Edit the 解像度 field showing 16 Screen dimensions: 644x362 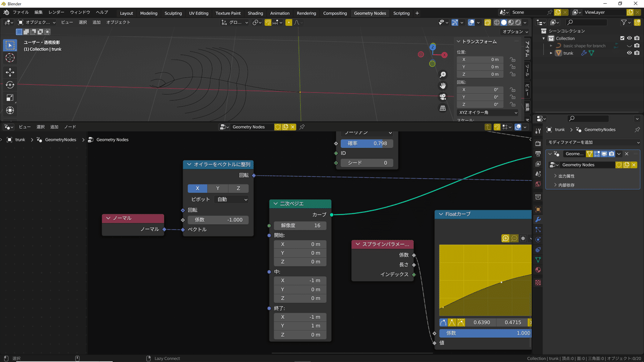[300, 225]
